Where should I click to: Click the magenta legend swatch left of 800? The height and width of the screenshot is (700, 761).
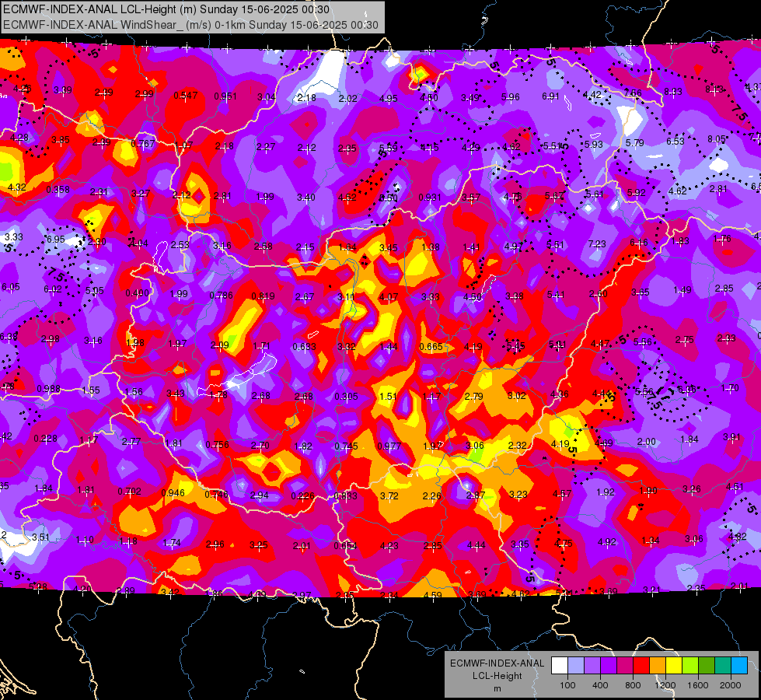[x=625, y=666]
